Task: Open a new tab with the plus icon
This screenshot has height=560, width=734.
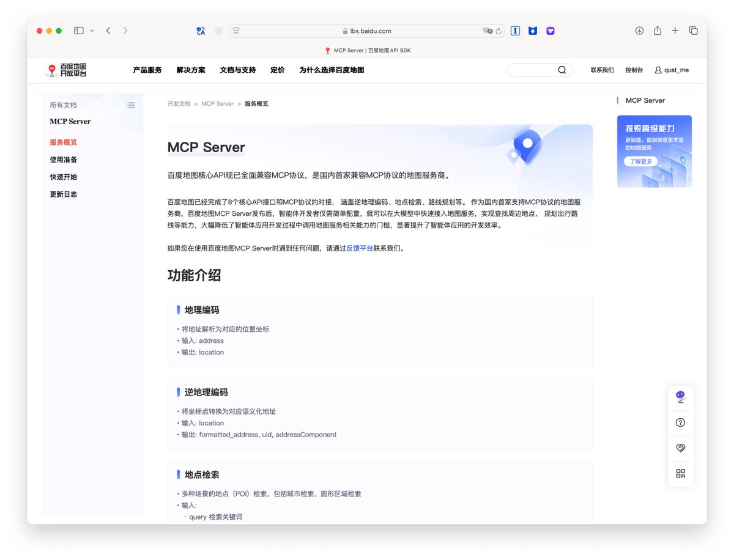Action: point(675,31)
